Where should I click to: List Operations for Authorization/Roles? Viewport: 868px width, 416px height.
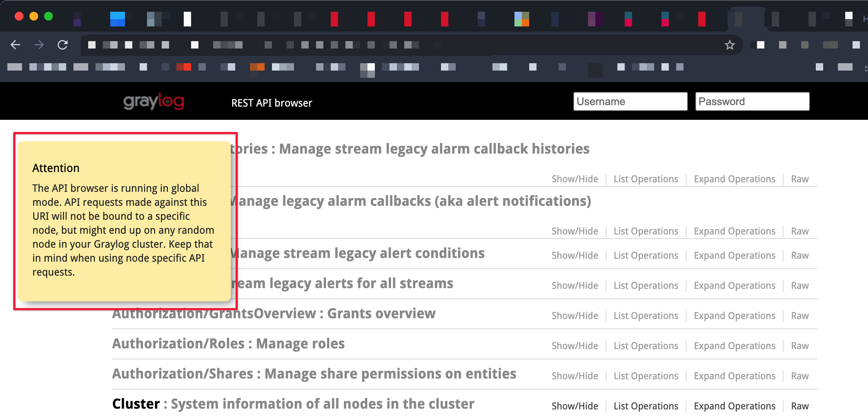click(x=646, y=346)
